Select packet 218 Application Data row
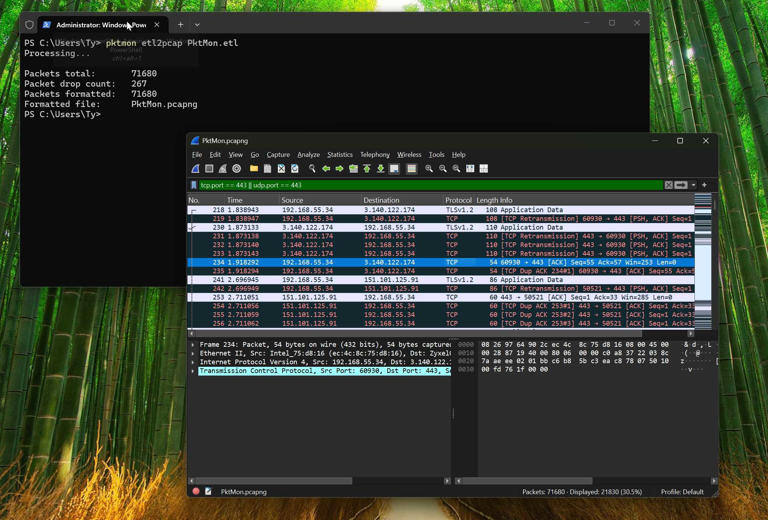Viewport: 768px width, 520px height. click(441, 210)
